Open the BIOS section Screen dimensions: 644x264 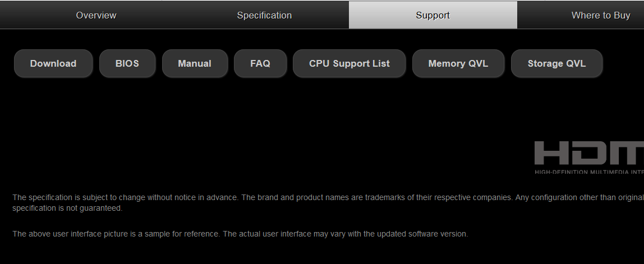127,63
